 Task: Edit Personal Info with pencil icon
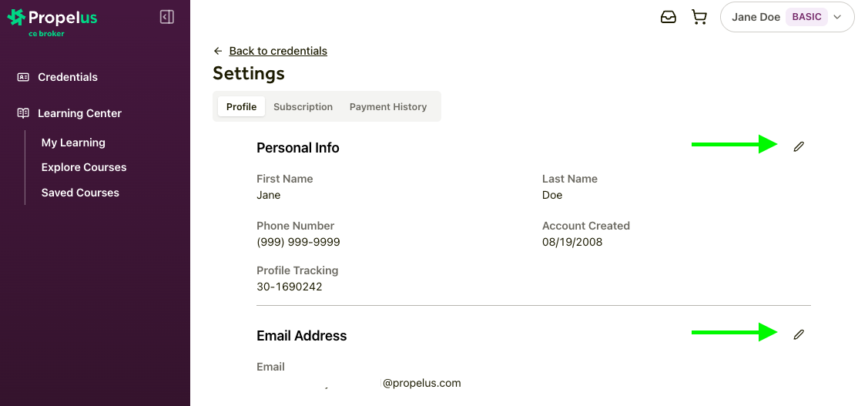[799, 146]
